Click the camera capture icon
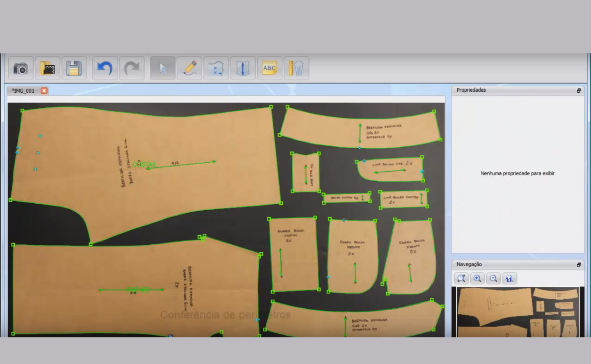The height and width of the screenshot is (364, 591). click(x=21, y=68)
